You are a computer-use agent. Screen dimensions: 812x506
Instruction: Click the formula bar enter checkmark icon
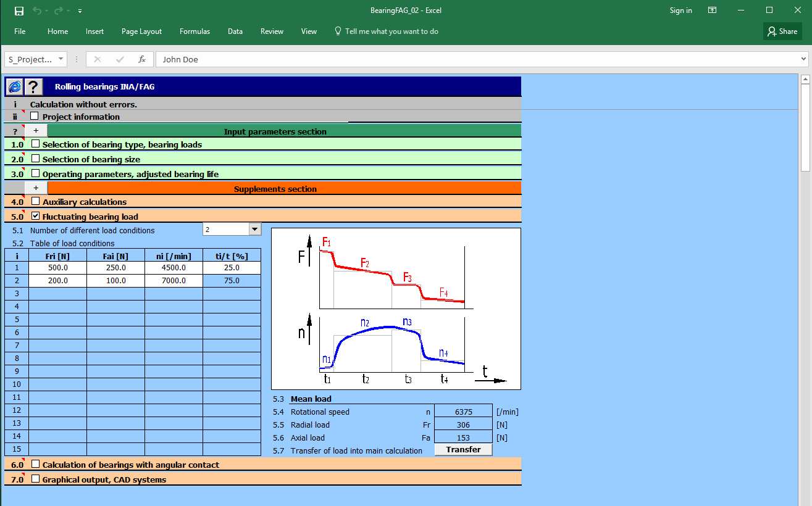120,60
